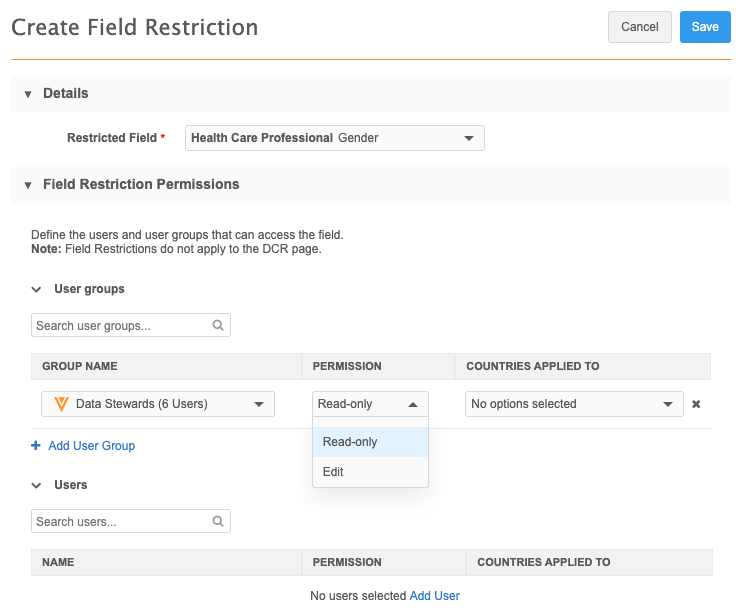
Task: Collapse the User groups chevron
Action: [36, 289]
